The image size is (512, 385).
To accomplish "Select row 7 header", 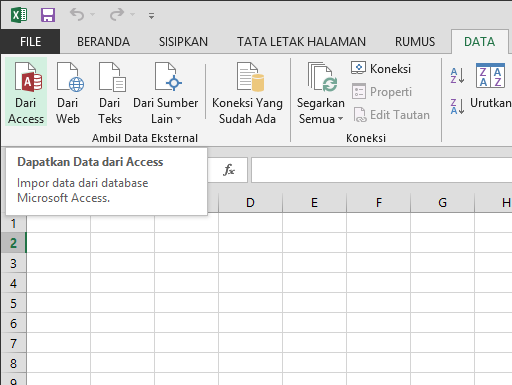I will coord(13,343).
